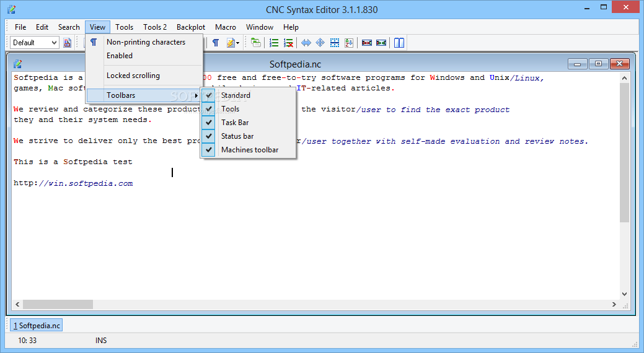This screenshot has height=353, width=644.
Task: Click the pilcrow icon in View menu
Action: pyautogui.click(x=94, y=42)
